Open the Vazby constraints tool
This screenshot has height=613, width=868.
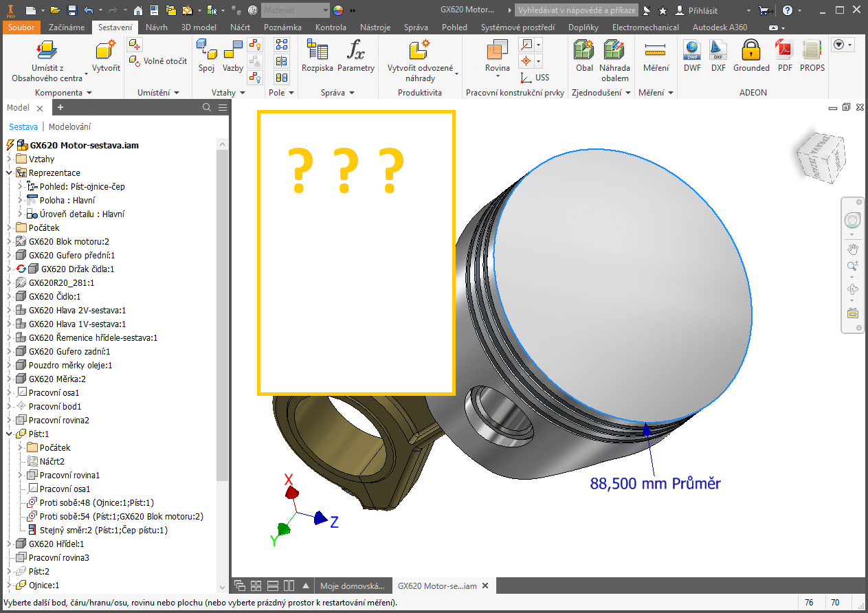(x=233, y=56)
